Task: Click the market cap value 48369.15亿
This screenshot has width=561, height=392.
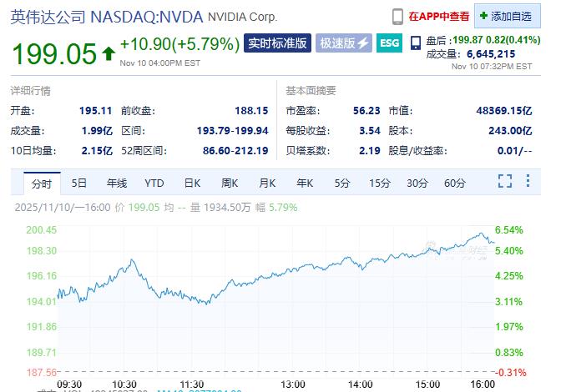Action: [503, 111]
